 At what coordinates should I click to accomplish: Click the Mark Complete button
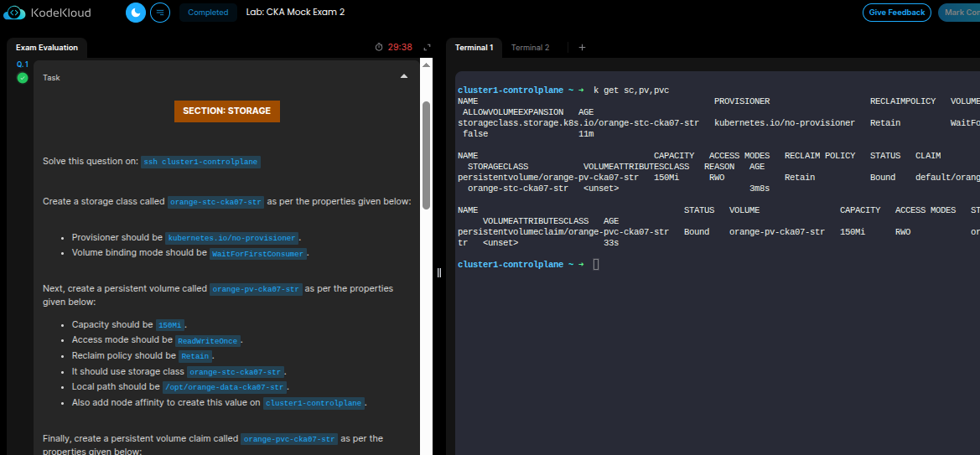(958, 13)
